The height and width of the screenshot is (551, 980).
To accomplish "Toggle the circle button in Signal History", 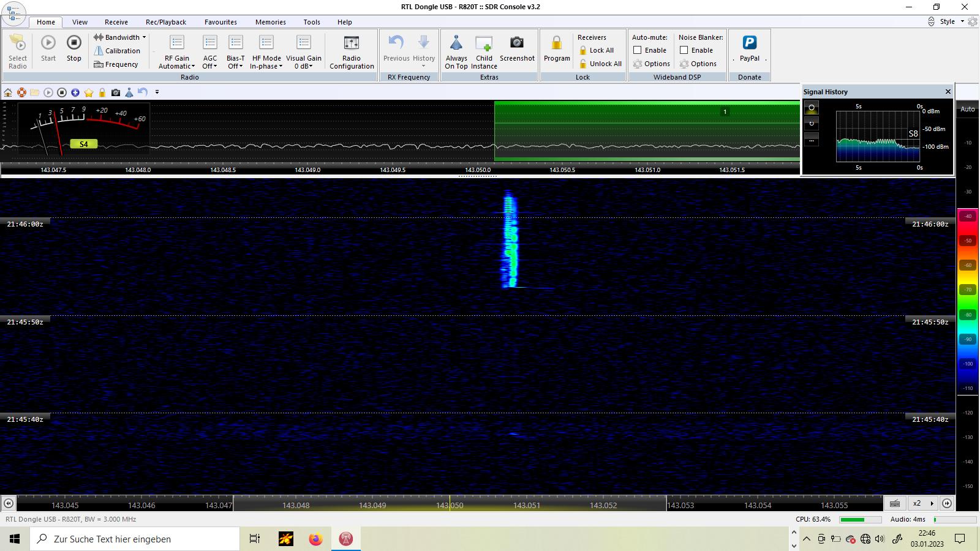I will (x=812, y=108).
